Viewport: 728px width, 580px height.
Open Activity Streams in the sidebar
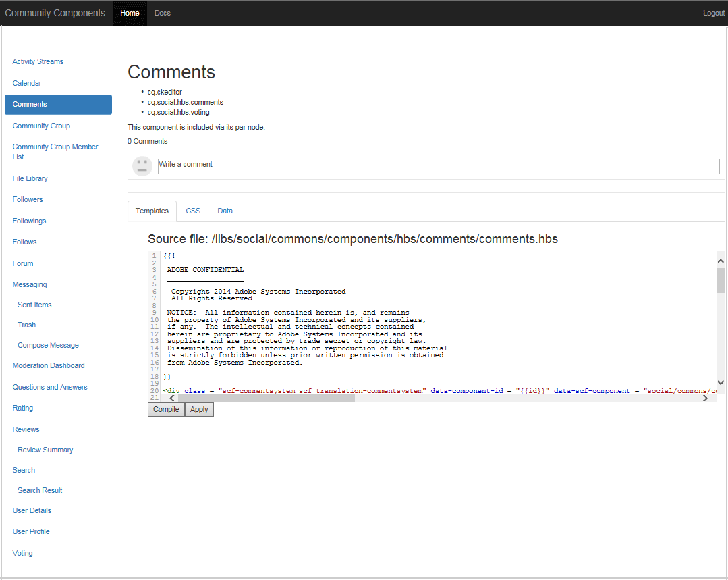tap(38, 62)
